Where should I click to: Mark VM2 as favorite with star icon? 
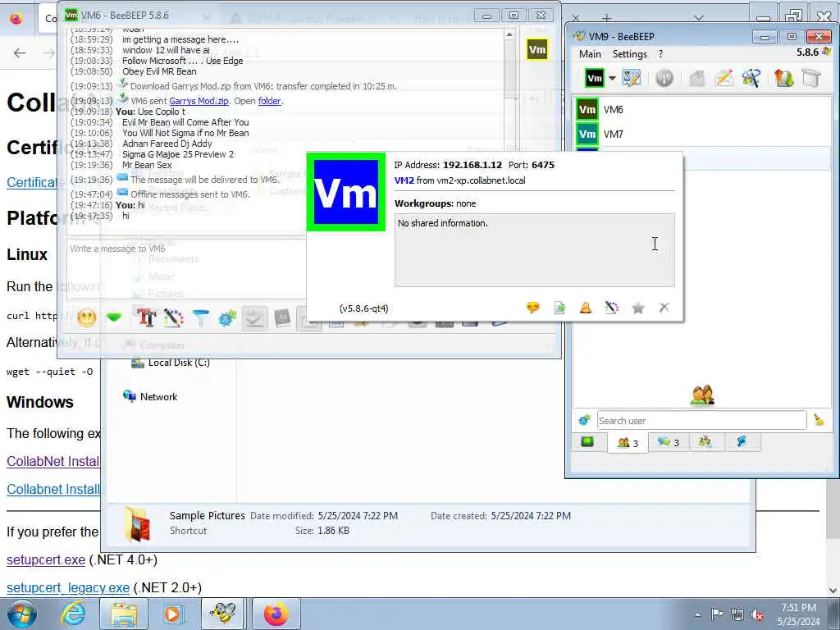click(x=638, y=308)
